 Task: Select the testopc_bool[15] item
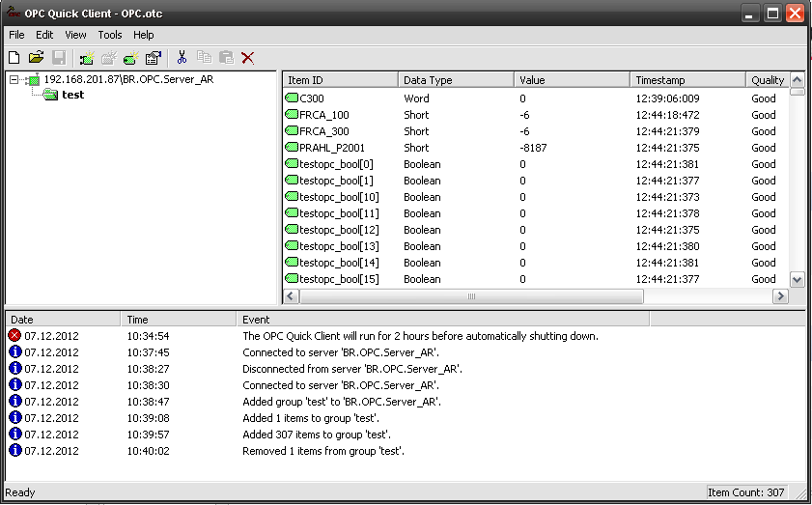339,279
